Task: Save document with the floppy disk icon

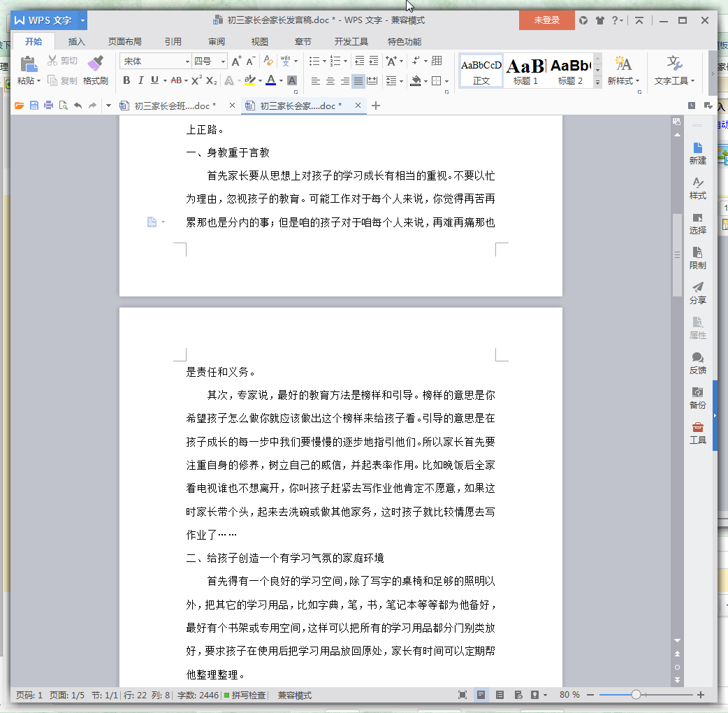Action: tap(34, 106)
